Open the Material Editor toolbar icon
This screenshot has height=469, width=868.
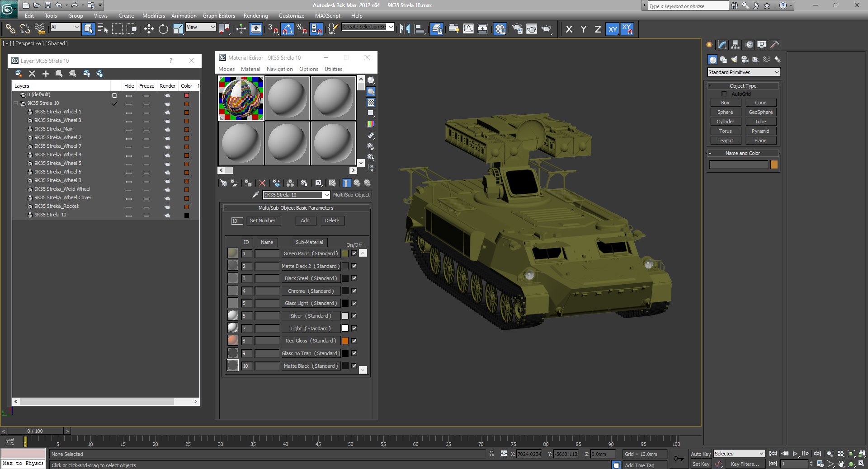pyautogui.click(x=500, y=29)
